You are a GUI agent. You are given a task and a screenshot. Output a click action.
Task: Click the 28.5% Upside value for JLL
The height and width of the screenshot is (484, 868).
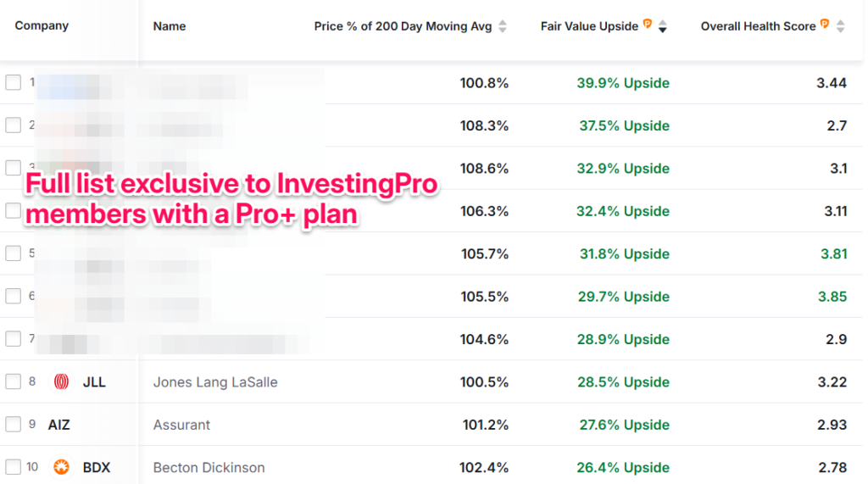(624, 382)
